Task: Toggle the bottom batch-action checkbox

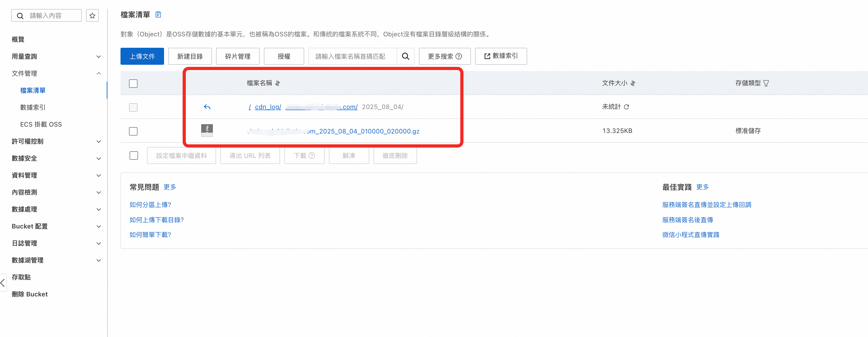Action: (x=134, y=155)
